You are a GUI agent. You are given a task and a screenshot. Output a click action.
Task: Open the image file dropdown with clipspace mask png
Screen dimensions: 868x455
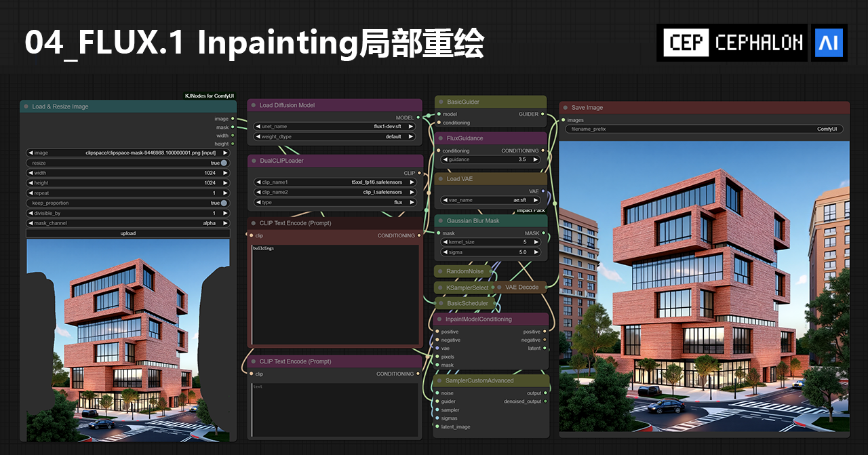[x=128, y=153]
